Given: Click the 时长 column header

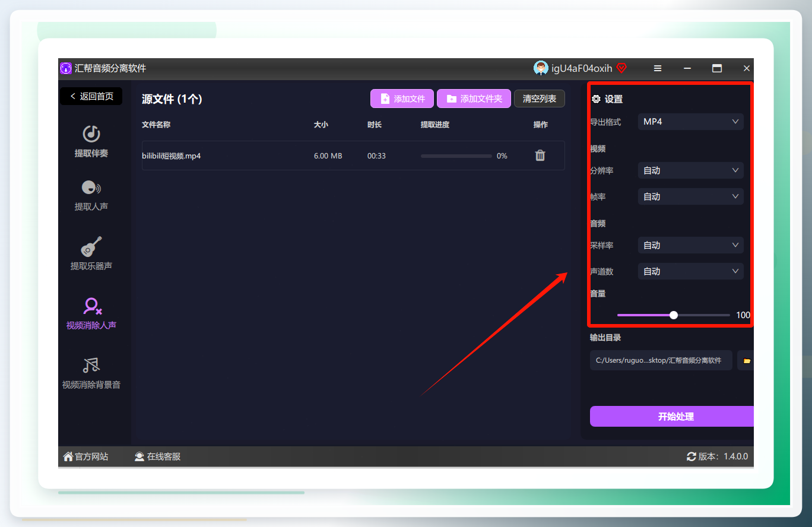Looking at the screenshot, I should [375, 125].
